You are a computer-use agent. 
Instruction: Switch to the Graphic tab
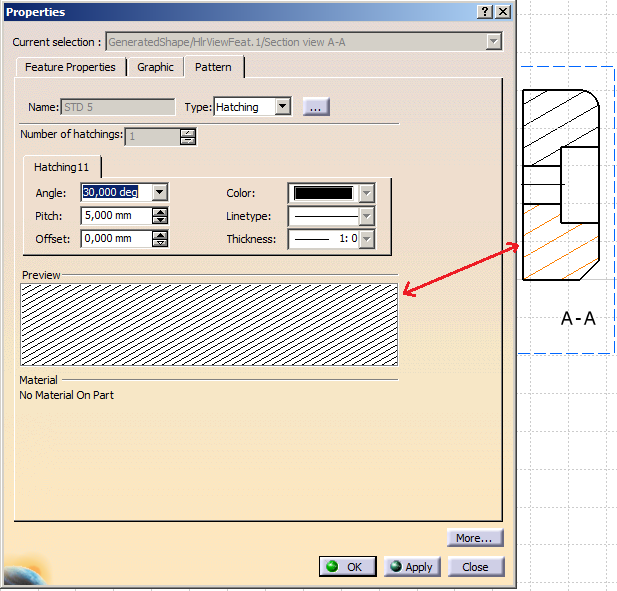[155, 67]
